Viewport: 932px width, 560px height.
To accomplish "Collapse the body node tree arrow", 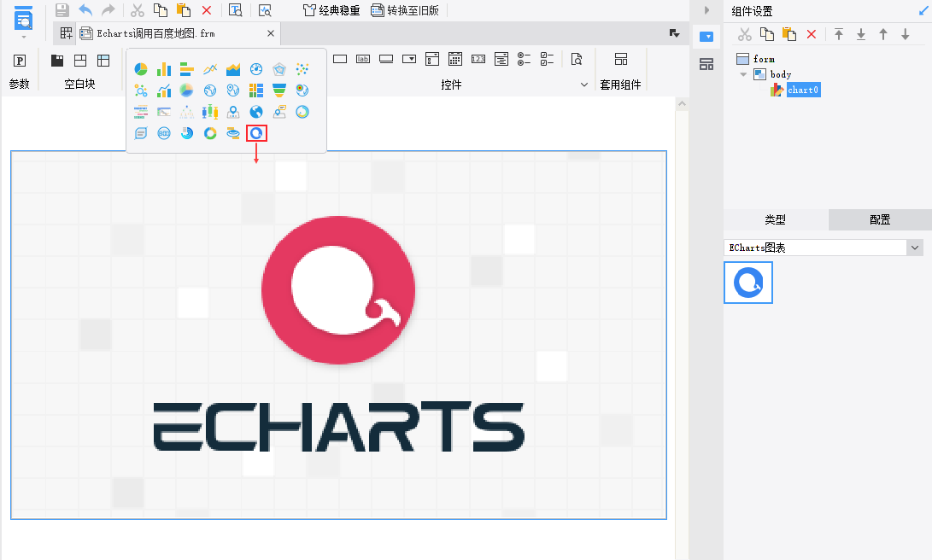I will pos(743,74).
